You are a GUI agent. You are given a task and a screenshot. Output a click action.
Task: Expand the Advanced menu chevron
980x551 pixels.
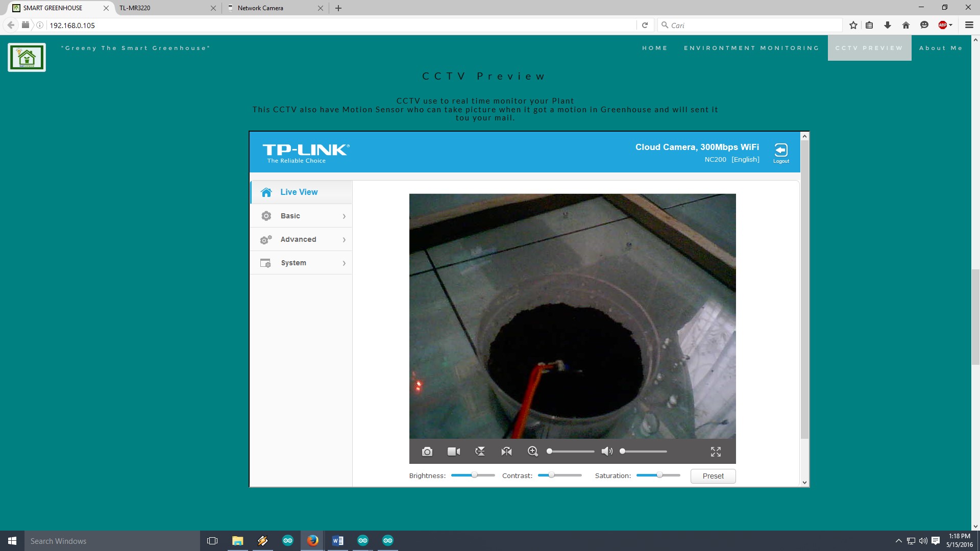(344, 240)
